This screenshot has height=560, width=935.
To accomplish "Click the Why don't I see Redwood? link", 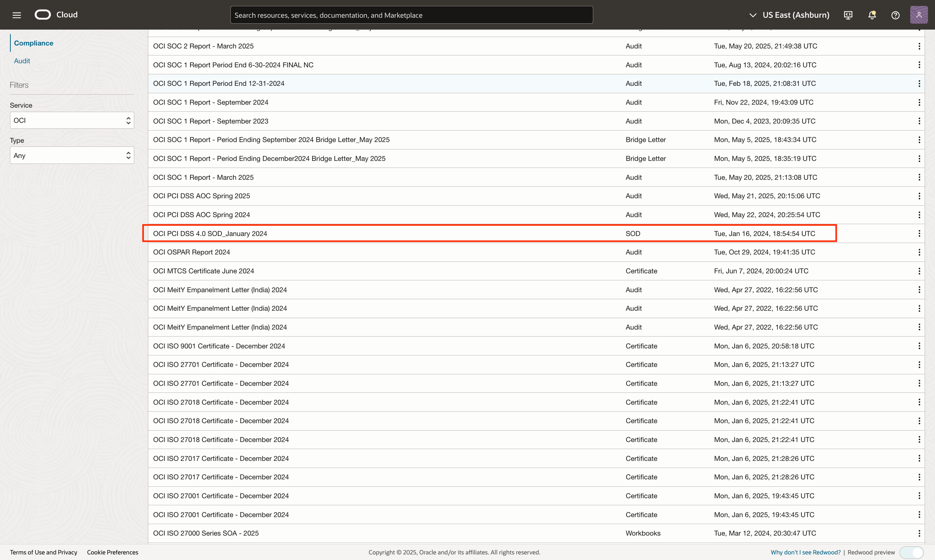I will (x=805, y=553).
